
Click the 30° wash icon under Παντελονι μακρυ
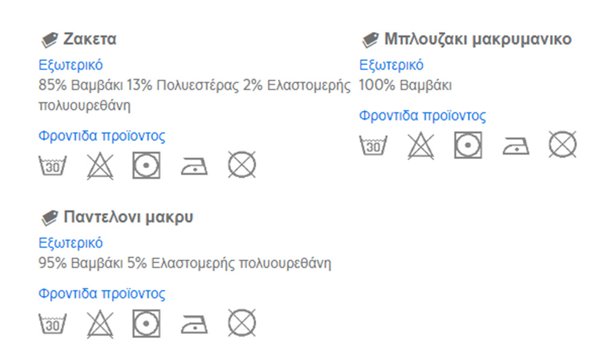tap(52, 324)
